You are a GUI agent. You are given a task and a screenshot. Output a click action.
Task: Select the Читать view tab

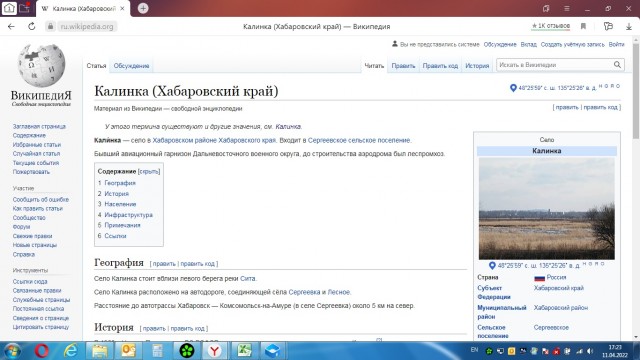click(x=374, y=66)
